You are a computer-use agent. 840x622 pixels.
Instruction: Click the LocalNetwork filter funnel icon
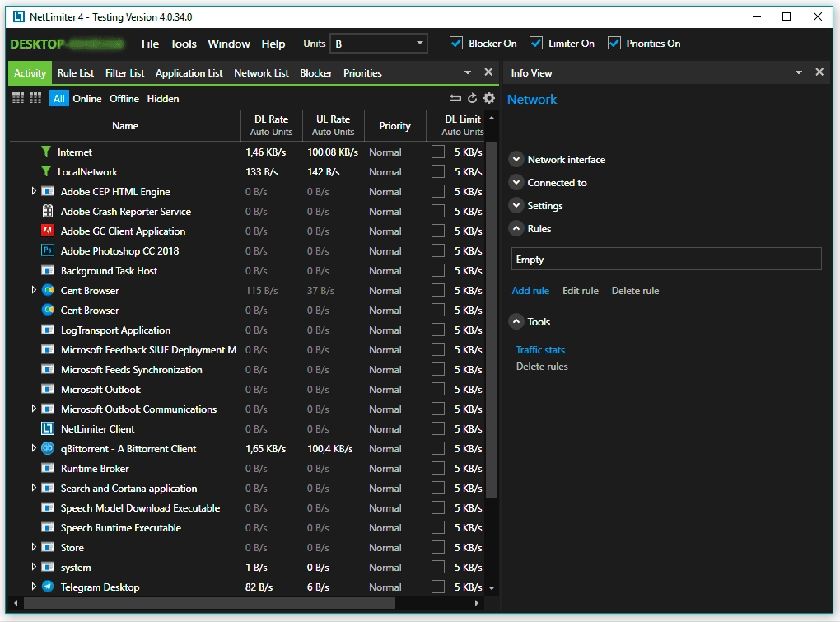(46, 171)
